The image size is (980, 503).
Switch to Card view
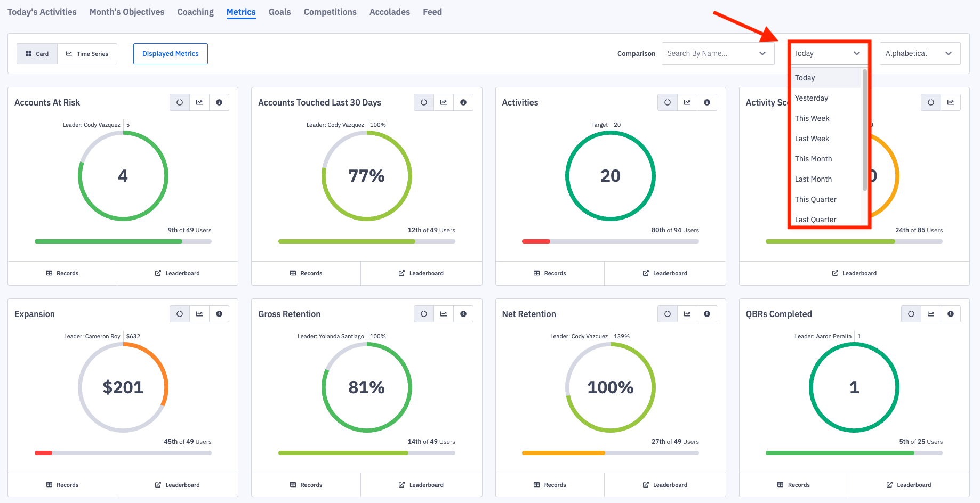pyautogui.click(x=37, y=54)
